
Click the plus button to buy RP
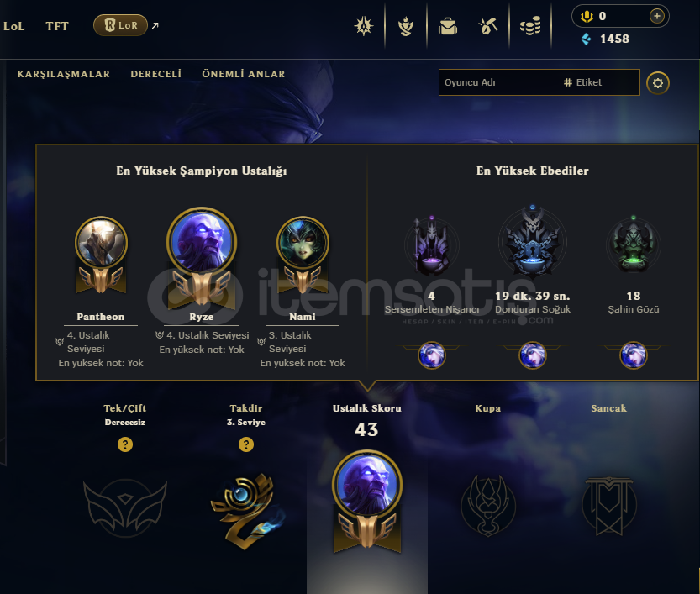coord(656,17)
